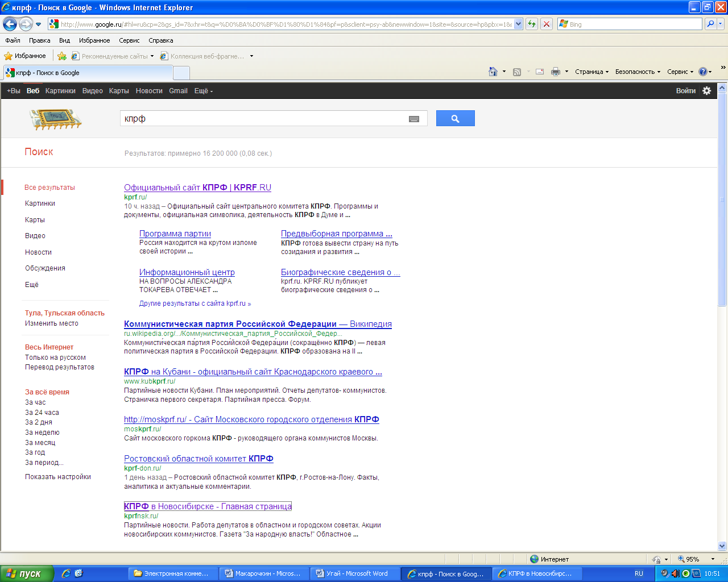Click the blue Google search button
The image size is (728, 582).
click(x=455, y=118)
